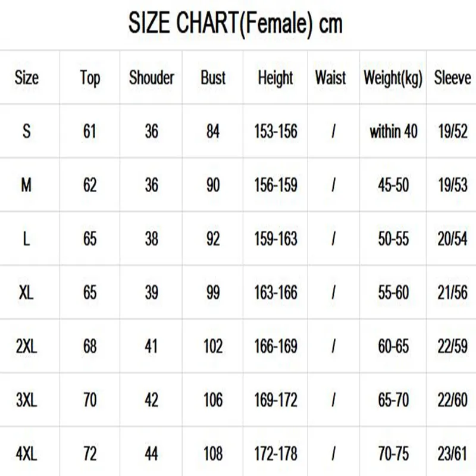Image resolution: width=476 pixels, height=476 pixels.
Task: Click the M size row label
Action: (x=27, y=185)
